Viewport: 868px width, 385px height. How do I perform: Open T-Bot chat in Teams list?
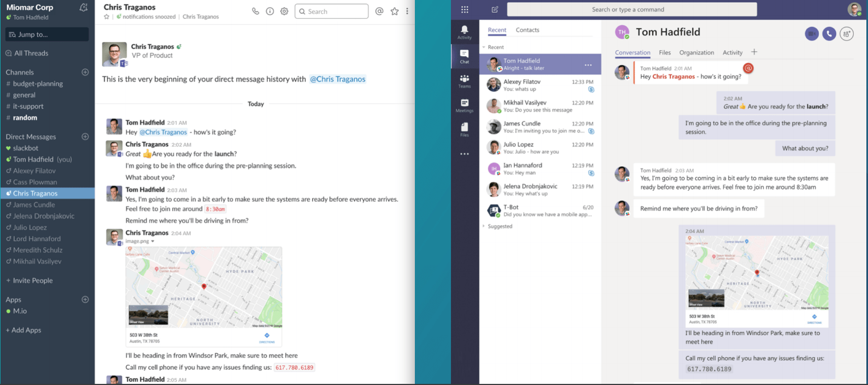540,211
